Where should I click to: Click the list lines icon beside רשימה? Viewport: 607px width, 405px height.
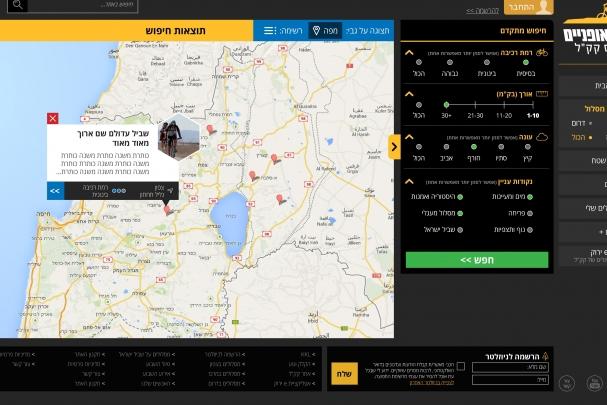click(269, 31)
